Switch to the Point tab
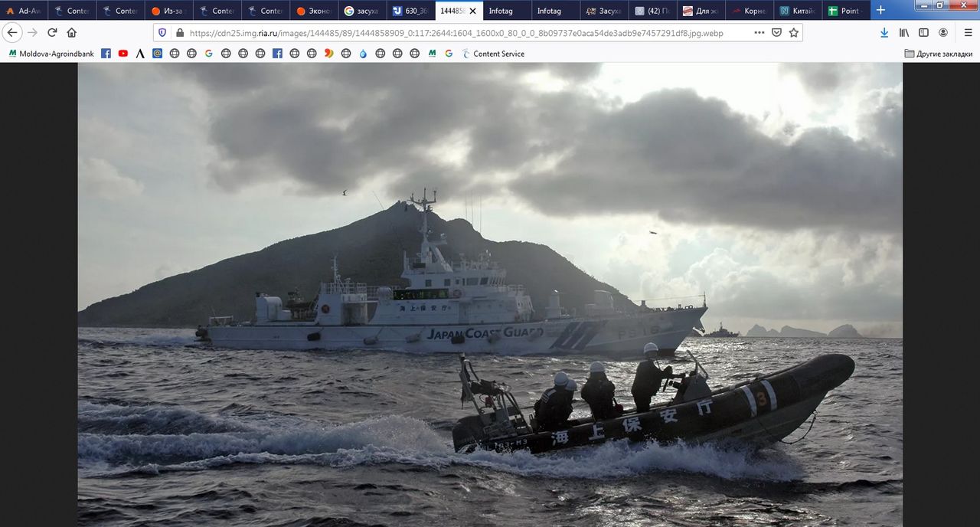980x527 pixels. point(845,11)
